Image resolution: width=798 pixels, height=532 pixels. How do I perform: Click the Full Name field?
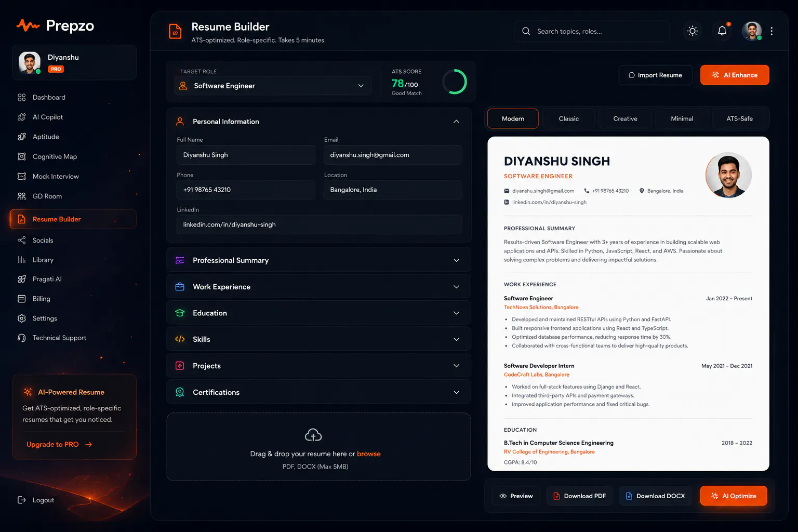(246, 155)
